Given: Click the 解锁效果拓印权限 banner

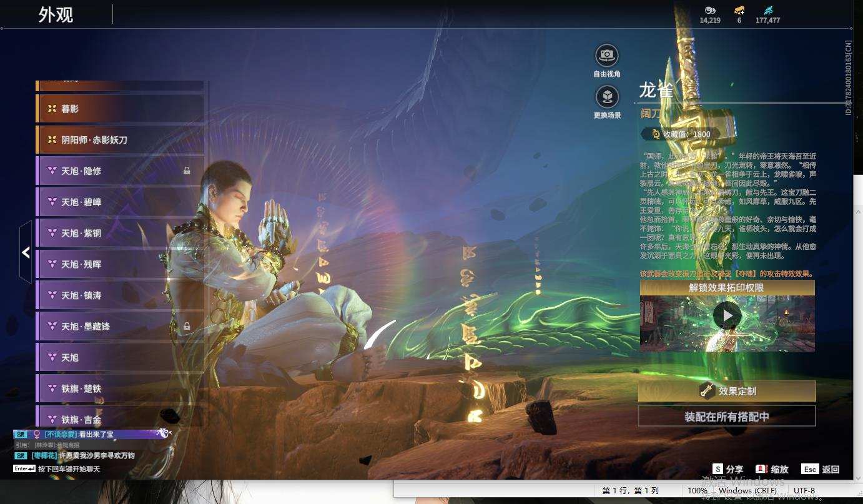Looking at the screenshot, I should click(727, 288).
